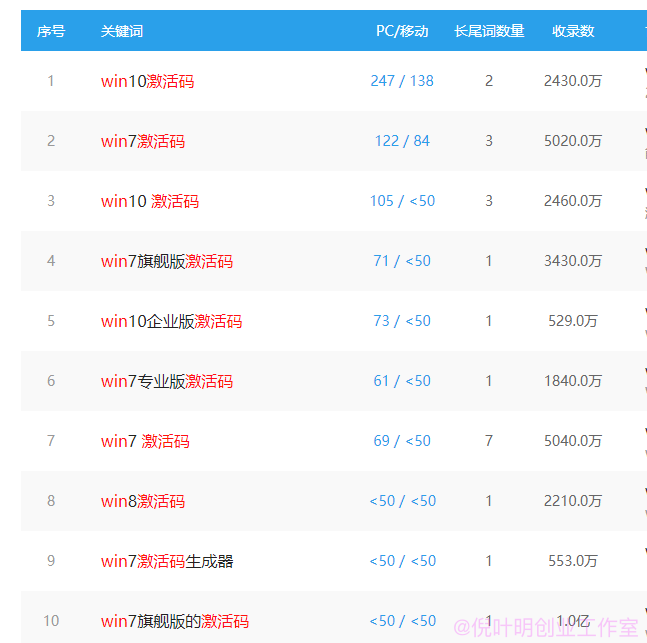
Task: Select indexed count 3430.0万
Action: pyautogui.click(x=573, y=261)
